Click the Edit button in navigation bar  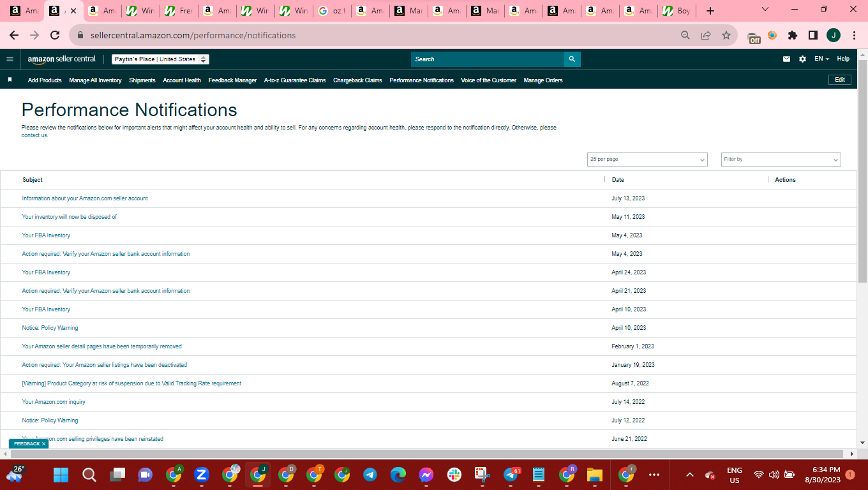click(839, 80)
